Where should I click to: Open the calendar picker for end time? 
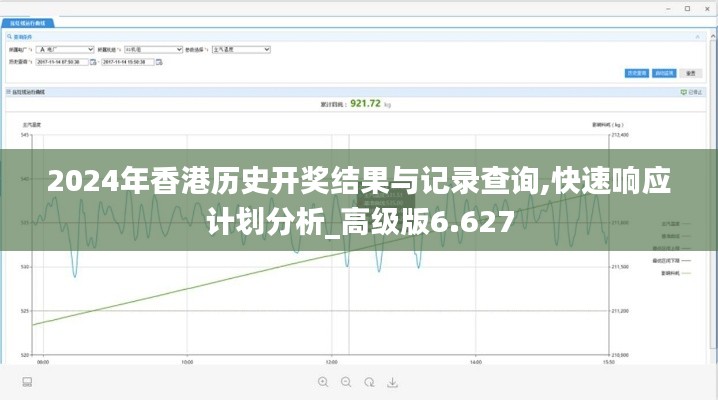click(164, 61)
